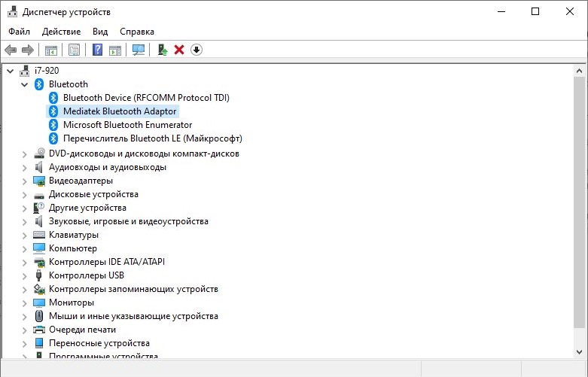Select Мыши и иные указывающие устройства
Screen dimensions: 588x377
pyautogui.click(x=133, y=316)
